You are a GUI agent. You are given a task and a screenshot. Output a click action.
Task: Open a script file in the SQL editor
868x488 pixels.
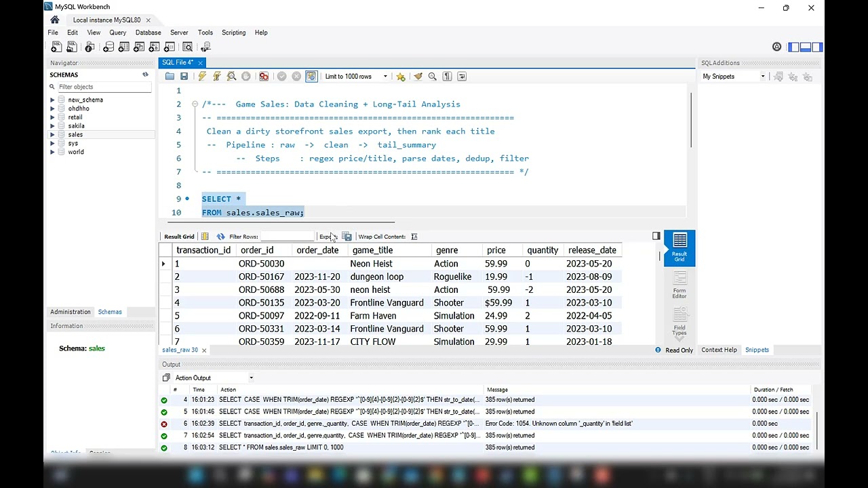pos(170,77)
